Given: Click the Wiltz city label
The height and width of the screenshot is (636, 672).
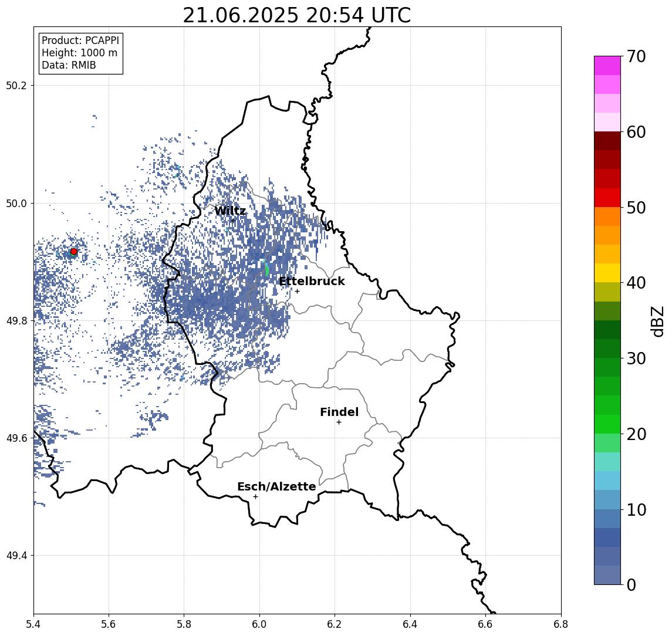Looking at the screenshot, I should pyautogui.click(x=230, y=211).
